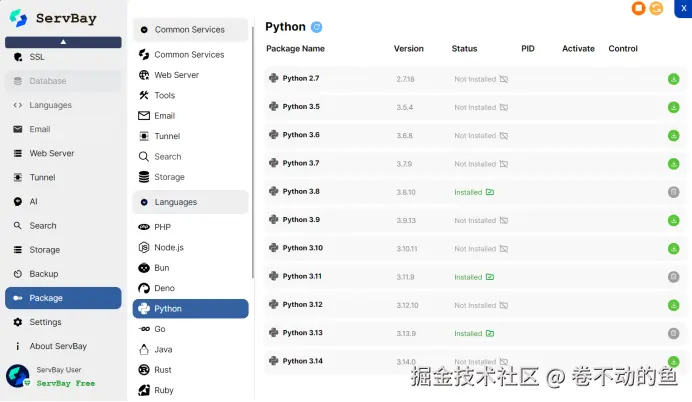The image size is (692, 402).
Task: Open the AI section in left sidebar
Action: [x=63, y=202]
